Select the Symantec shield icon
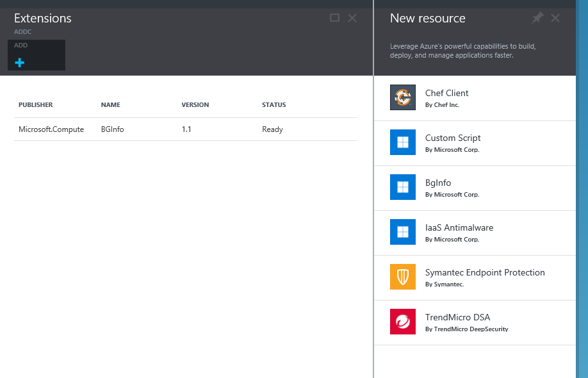 tap(402, 277)
